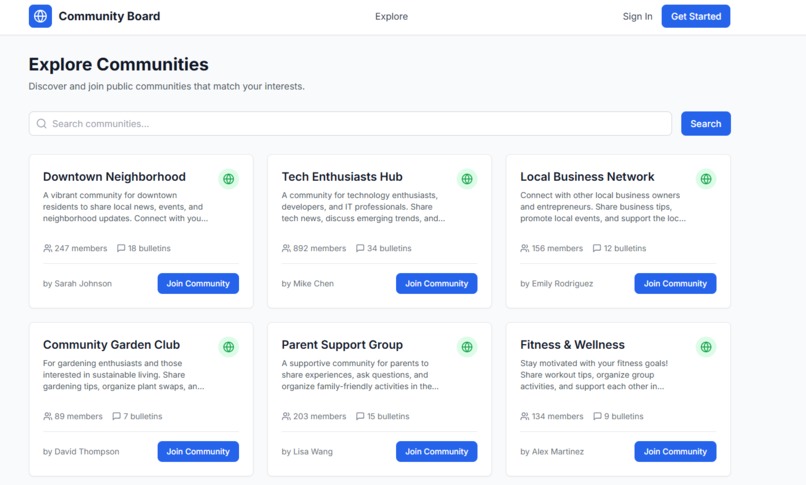Click bulletins icon next to 9 bulletins
The height and width of the screenshot is (485, 806).
click(597, 416)
